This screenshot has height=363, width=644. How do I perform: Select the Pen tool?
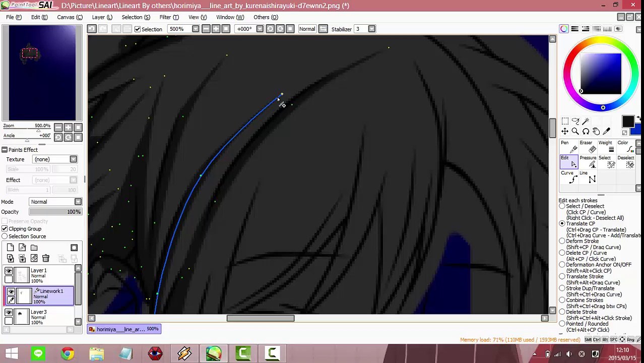pos(569,147)
